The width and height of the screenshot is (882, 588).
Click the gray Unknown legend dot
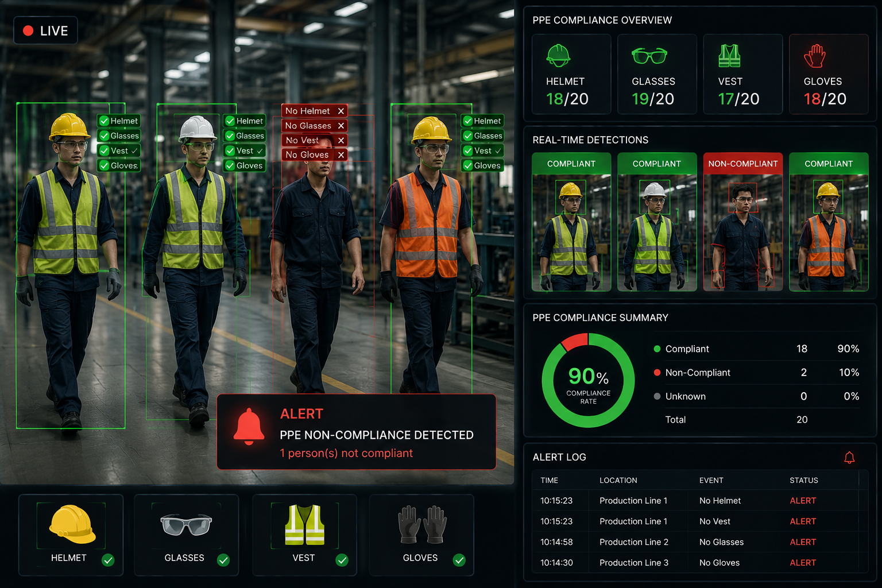(x=657, y=396)
